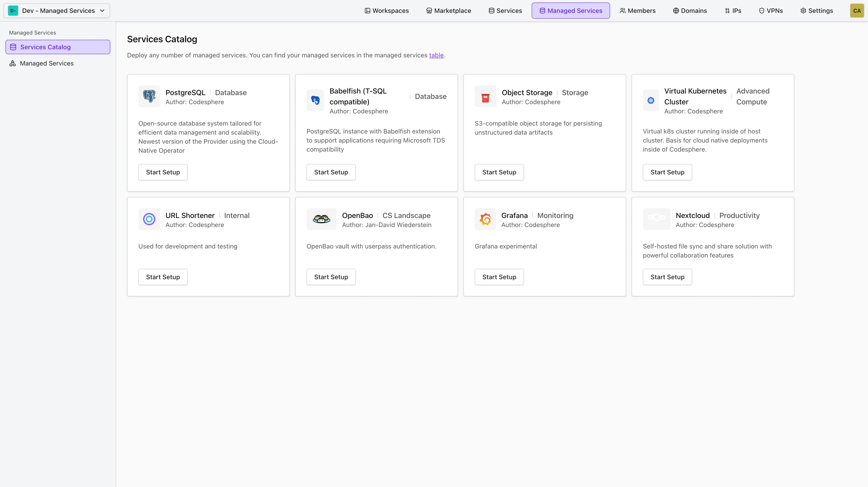Open the VPNs navigation item
The height and width of the screenshot is (487, 868).
pos(771,11)
